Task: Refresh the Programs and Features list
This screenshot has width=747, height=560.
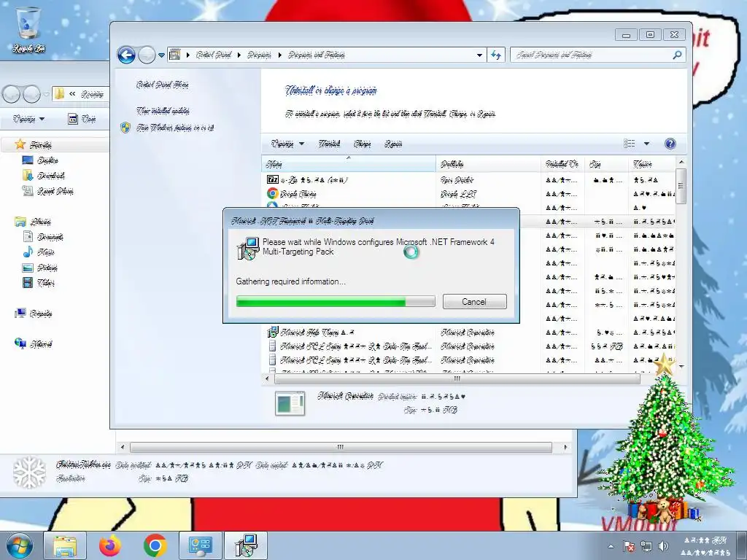Action: pyautogui.click(x=496, y=55)
